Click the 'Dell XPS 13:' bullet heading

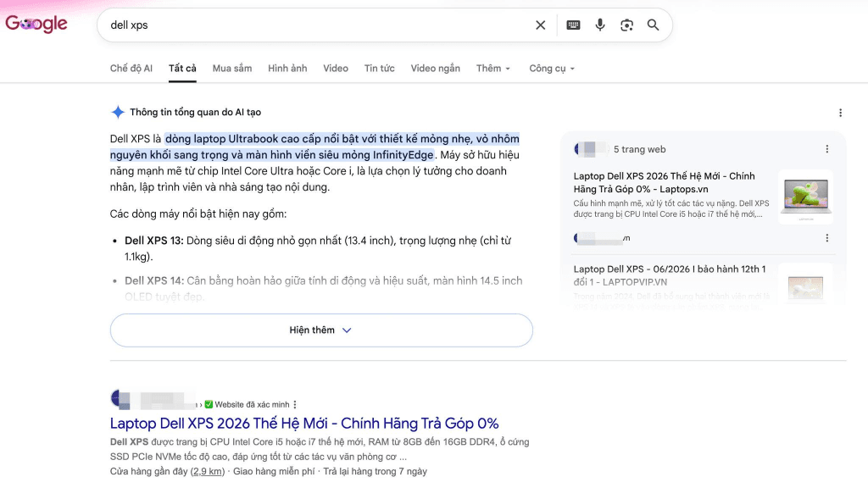[x=154, y=241]
